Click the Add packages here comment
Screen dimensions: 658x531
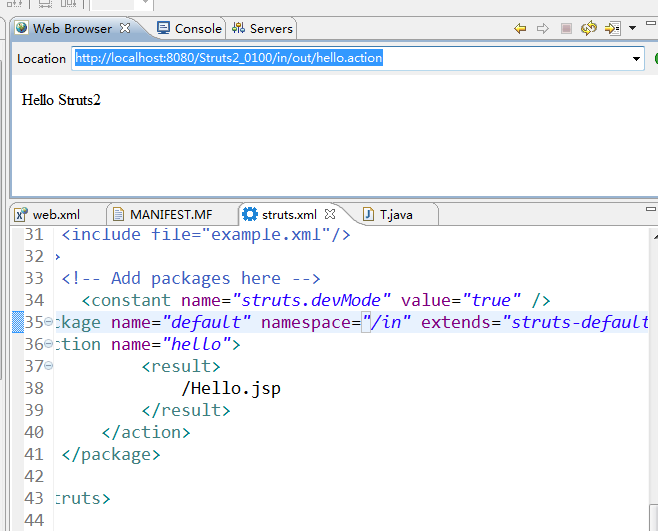191,278
